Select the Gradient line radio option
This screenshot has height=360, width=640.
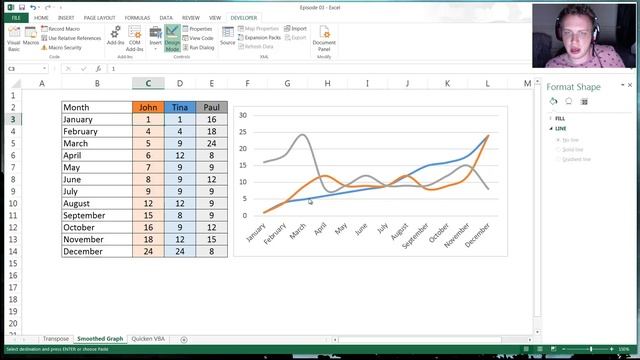558,159
